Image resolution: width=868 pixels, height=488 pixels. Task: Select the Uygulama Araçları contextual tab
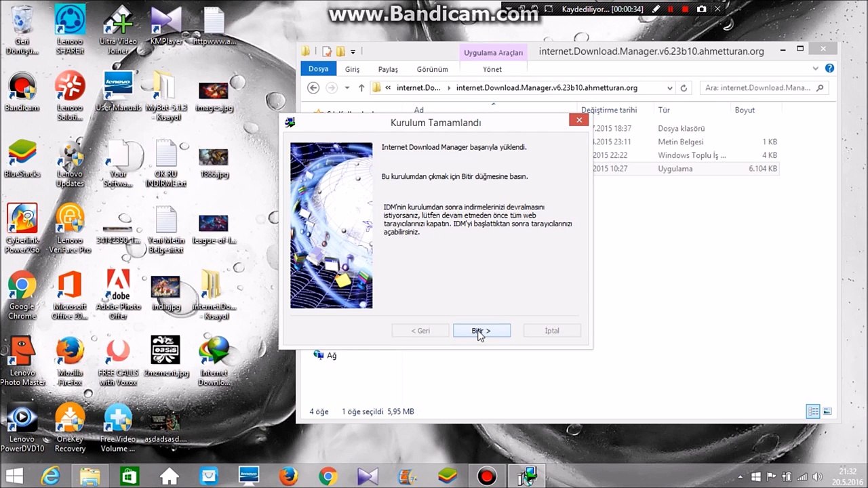coord(493,53)
